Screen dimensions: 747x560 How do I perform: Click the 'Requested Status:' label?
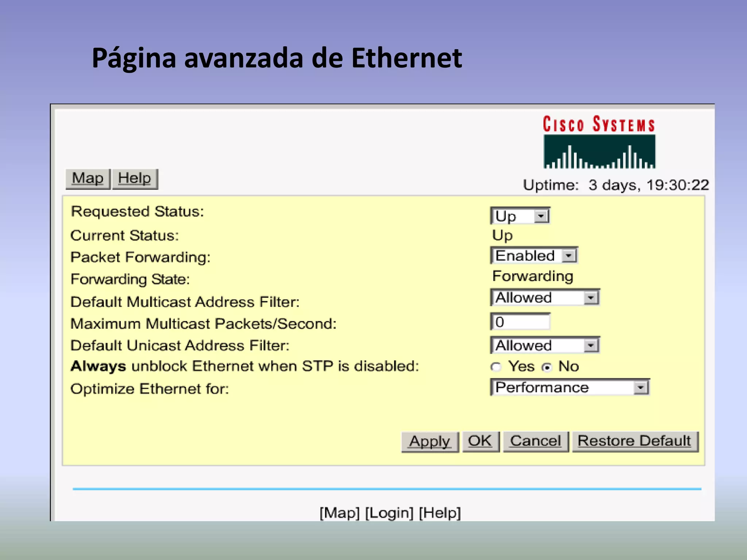tap(138, 211)
